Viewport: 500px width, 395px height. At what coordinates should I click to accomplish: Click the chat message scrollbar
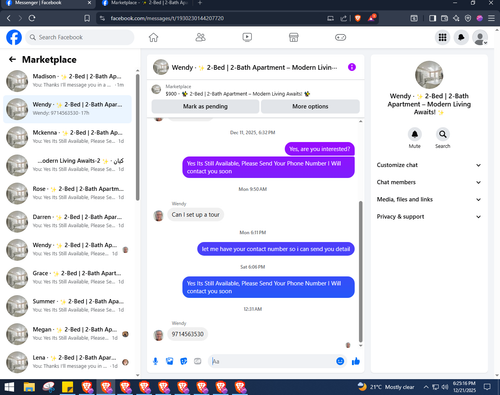pos(360,272)
